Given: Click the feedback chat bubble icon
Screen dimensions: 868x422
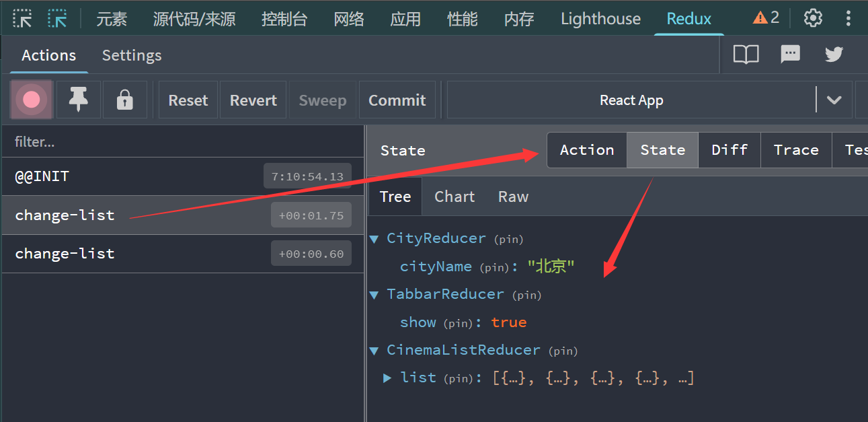Looking at the screenshot, I should pos(790,55).
